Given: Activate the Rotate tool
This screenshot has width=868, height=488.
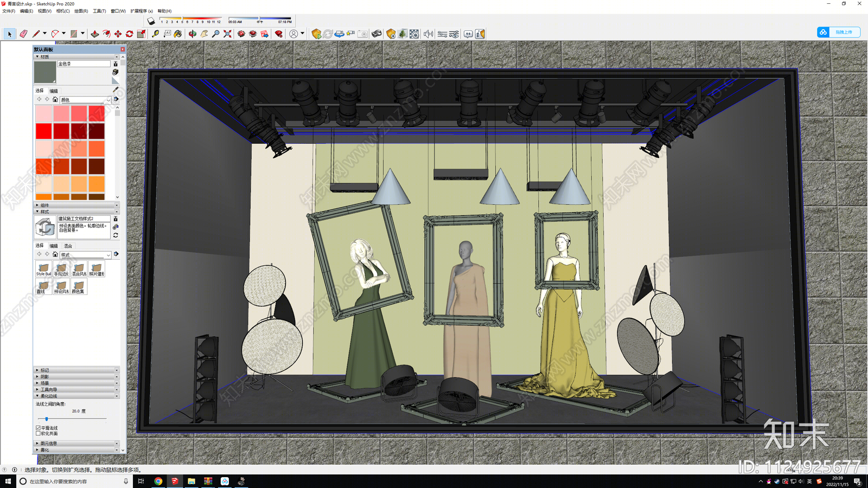Looking at the screenshot, I should 130,34.
